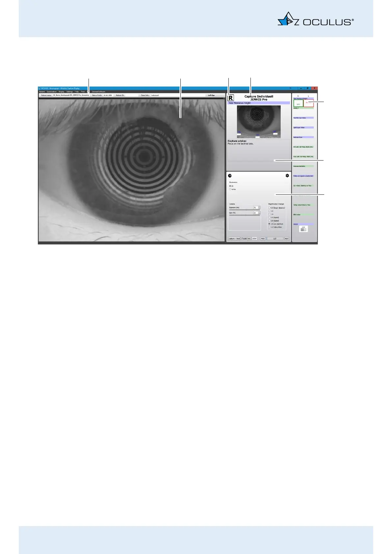Open the settings gear in the capture panel
The width and height of the screenshot is (392, 554).
(287, 176)
